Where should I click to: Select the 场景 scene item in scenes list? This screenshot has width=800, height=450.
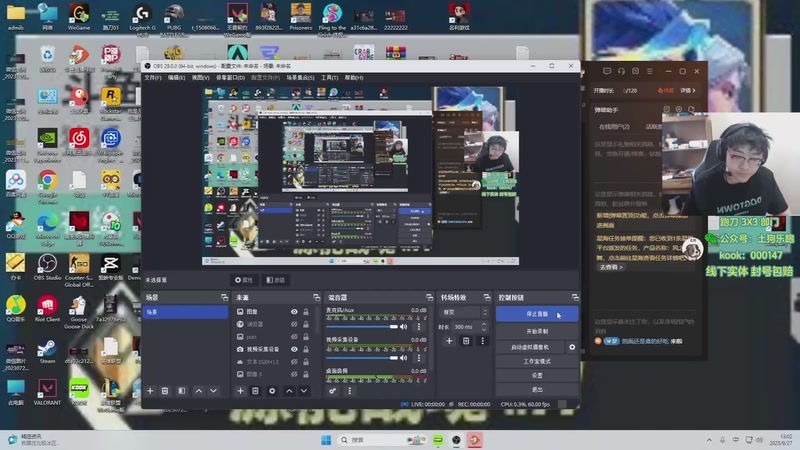click(x=186, y=312)
